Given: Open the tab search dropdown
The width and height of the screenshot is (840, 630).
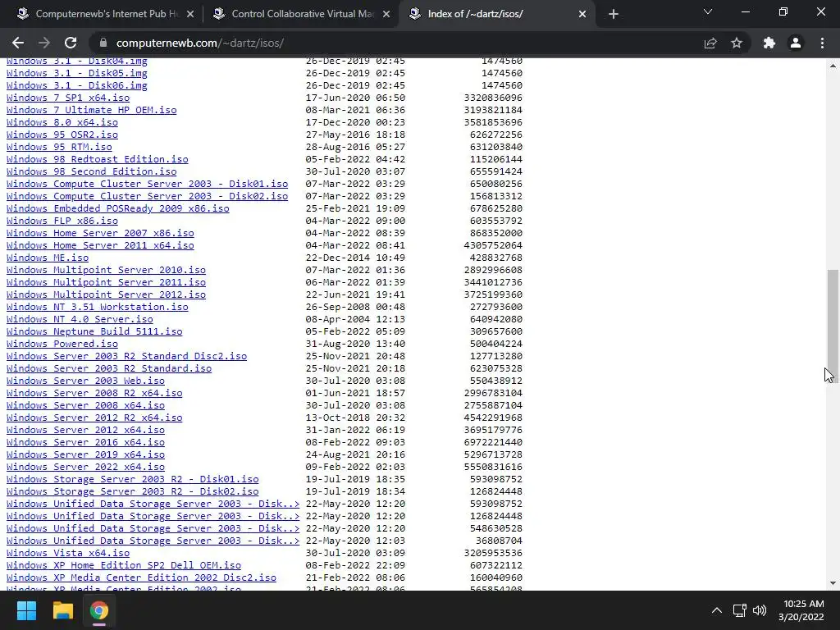Looking at the screenshot, I should pyautogui.click(x=708, y=11).
